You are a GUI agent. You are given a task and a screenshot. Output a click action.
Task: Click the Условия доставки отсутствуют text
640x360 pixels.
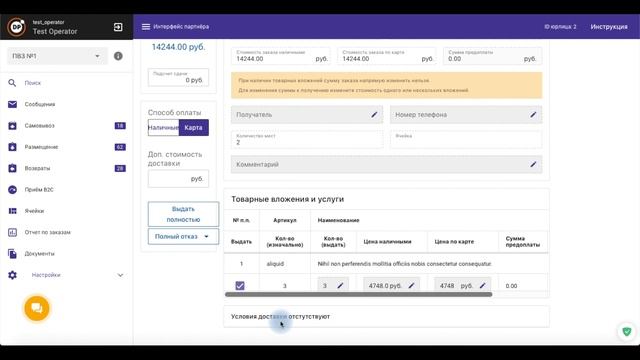click(x=280, y=316)
